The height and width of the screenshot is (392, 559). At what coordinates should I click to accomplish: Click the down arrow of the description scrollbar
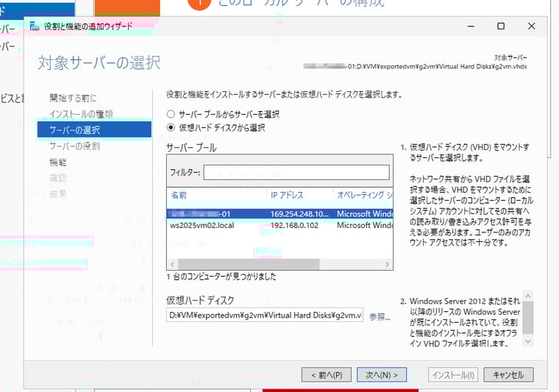click(x=528, y=341)
